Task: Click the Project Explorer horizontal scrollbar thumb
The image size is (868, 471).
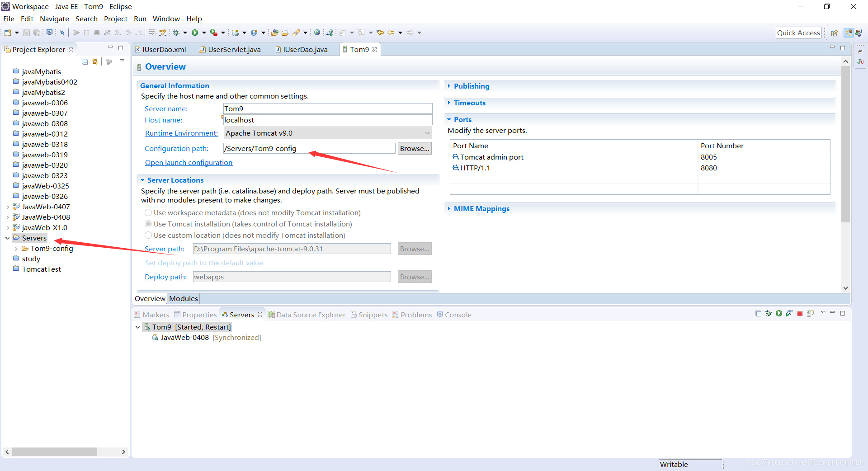Action: (x=54, y=452)
